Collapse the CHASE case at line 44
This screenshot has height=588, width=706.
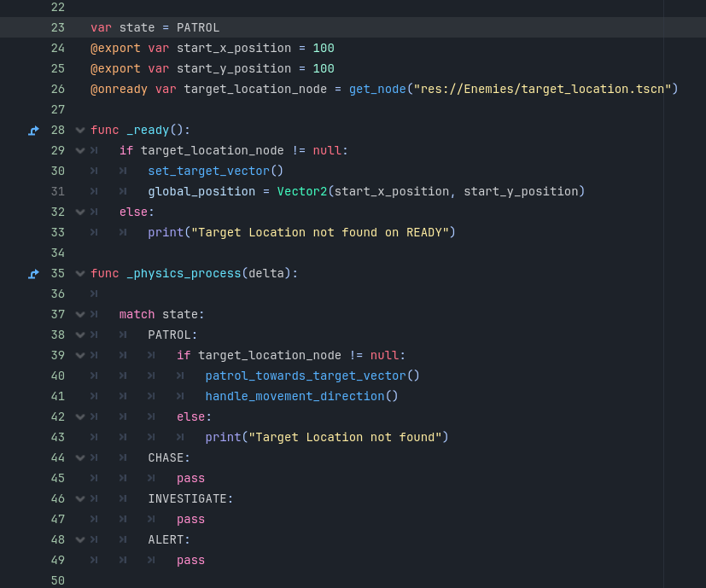(x=80, y=458)
